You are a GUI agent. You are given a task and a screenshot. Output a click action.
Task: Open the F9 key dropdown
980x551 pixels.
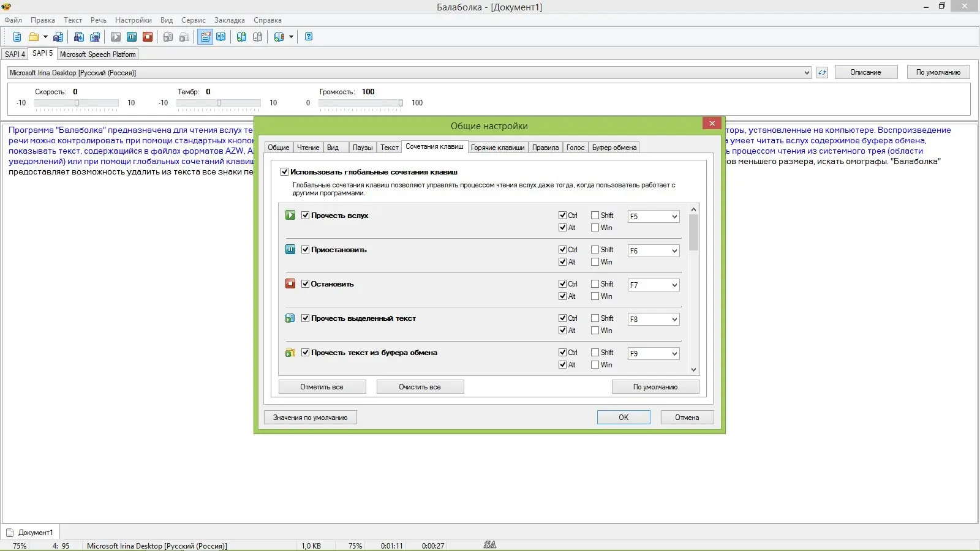(654, 353)
